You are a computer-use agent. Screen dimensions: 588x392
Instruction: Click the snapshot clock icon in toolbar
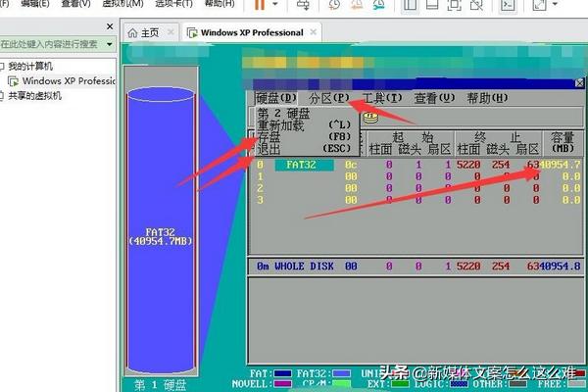click(335, 5)
